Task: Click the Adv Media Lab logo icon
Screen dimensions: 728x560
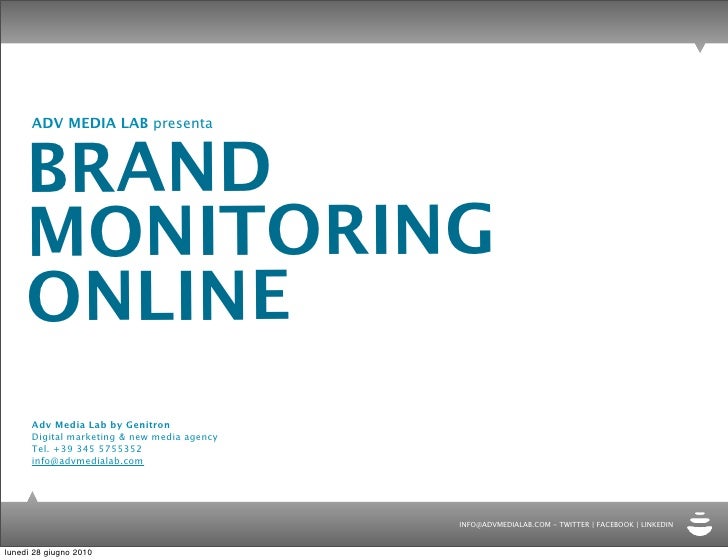Action: [699, 524]
